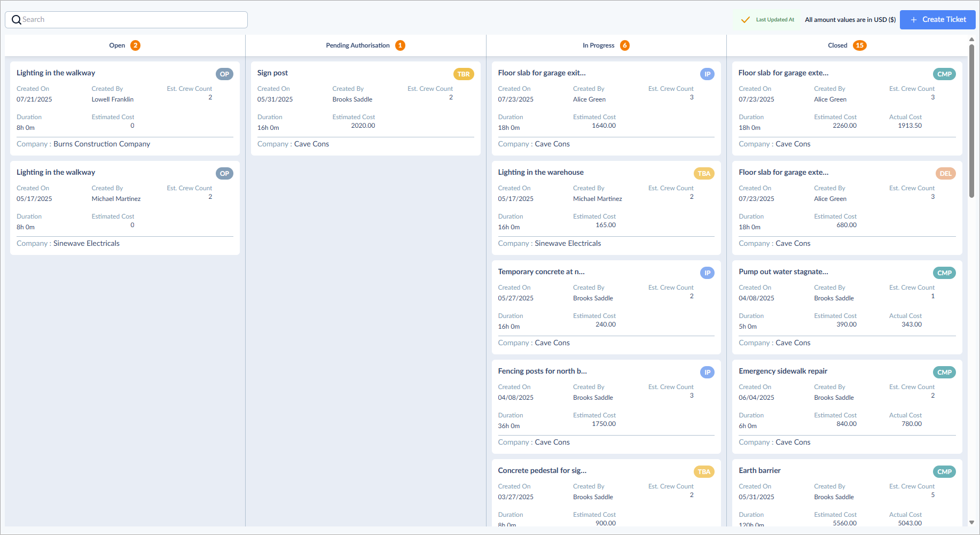Click the Open column count badge

click(x=136, y=45)
